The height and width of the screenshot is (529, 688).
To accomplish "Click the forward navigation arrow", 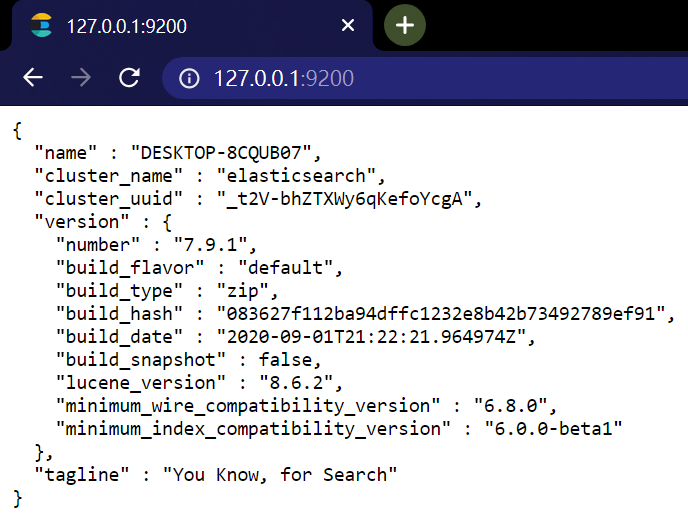I will click(81, 78).
